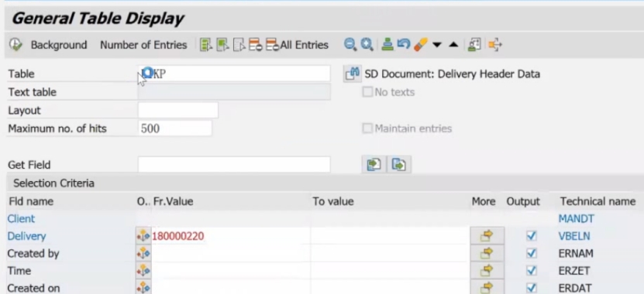Screen dimensions: 644x294
Task: Click technical name ERDAT
Action: 575,288
